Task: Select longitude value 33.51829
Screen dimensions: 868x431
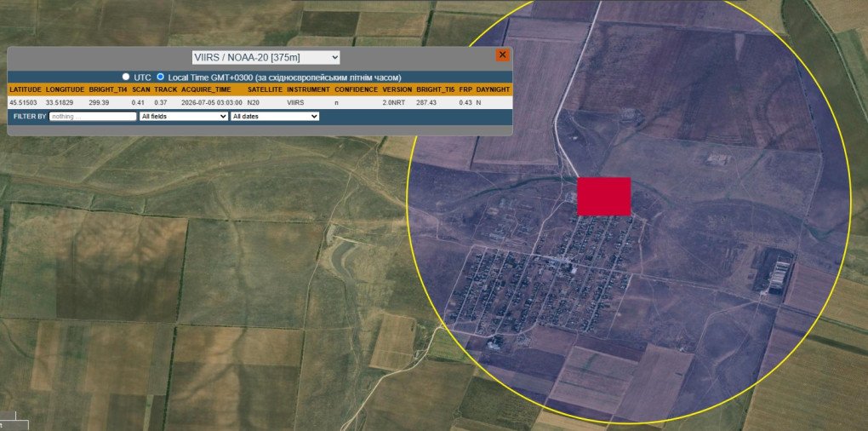Action: pos(60,103)
